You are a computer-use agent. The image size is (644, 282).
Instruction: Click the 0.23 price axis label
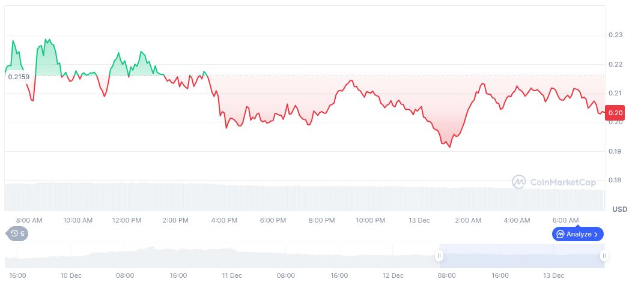coord(615,35)
